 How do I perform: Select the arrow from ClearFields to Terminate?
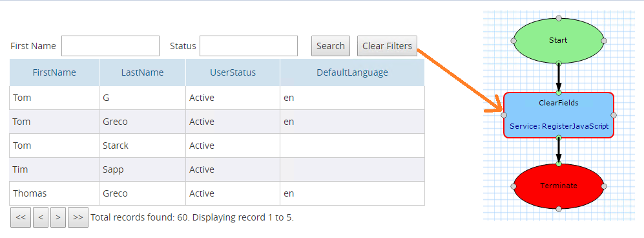[559, 150]
